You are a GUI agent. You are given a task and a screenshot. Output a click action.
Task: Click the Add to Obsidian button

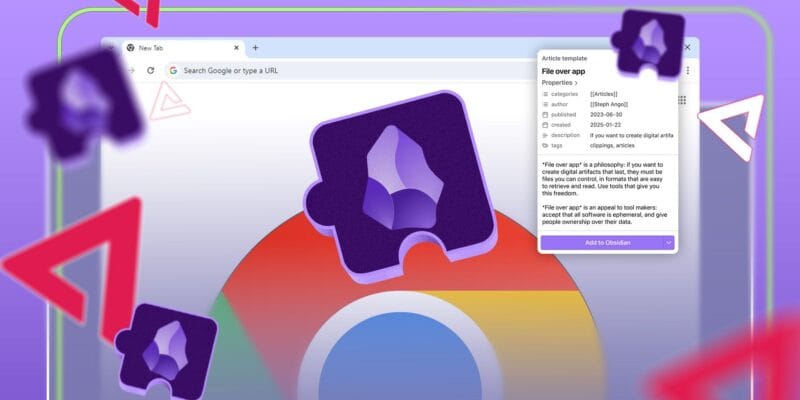(602, 243)
